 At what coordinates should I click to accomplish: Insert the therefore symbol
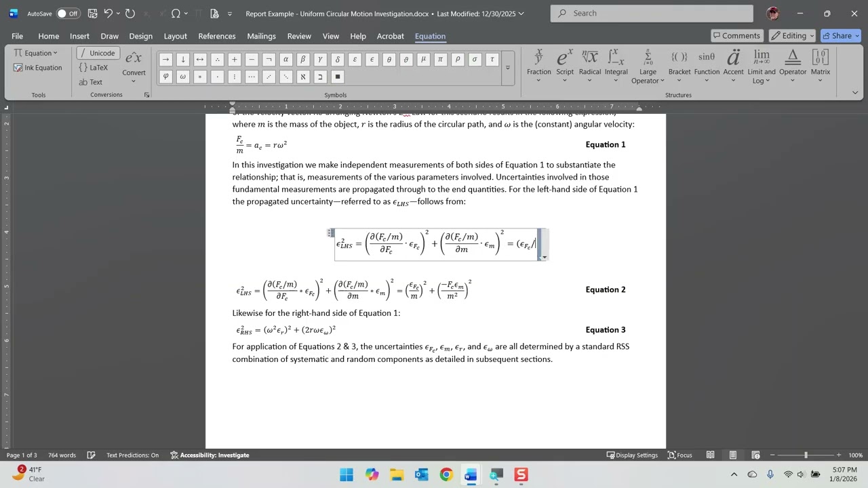[217, 60]
